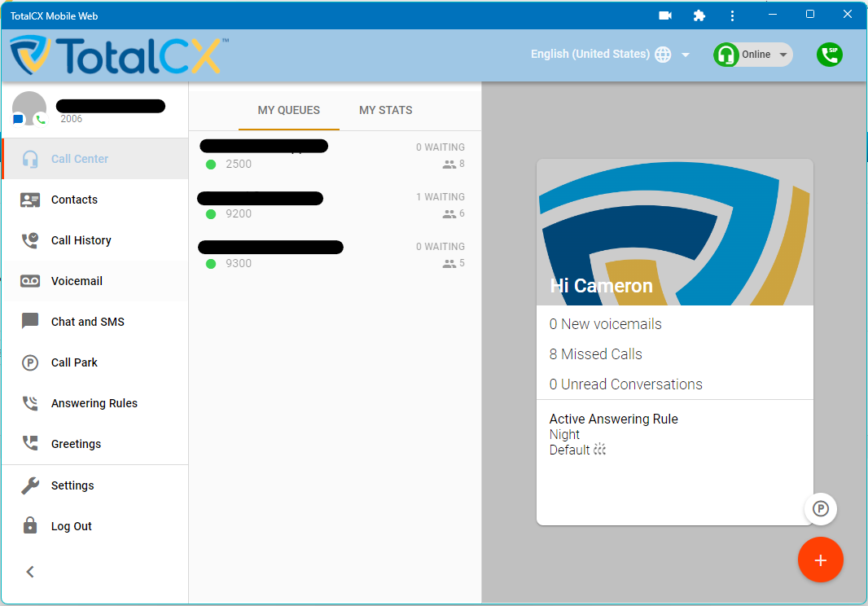The height and width of the screenshot is (606, 868).
Task: Select queue 9200
Action: (335, 205)
